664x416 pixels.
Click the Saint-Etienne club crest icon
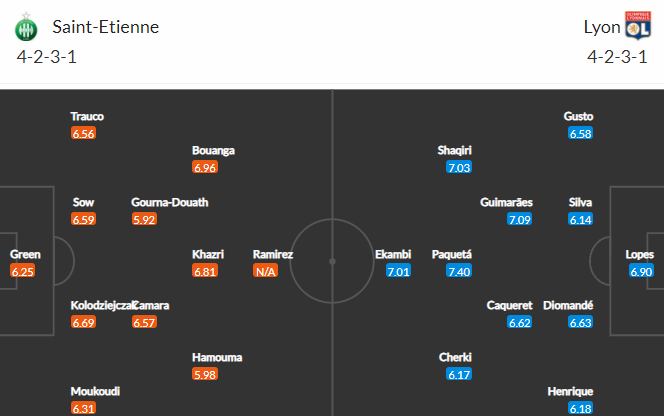pos(26,27)
